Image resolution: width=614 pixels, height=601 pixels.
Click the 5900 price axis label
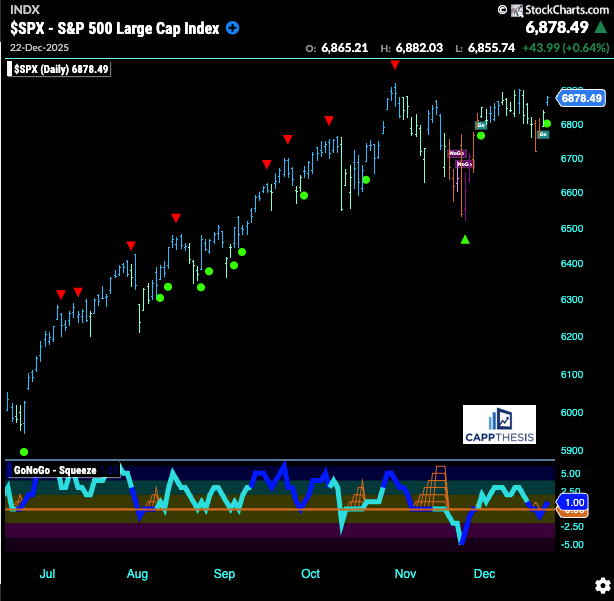(x=572, y=450)
